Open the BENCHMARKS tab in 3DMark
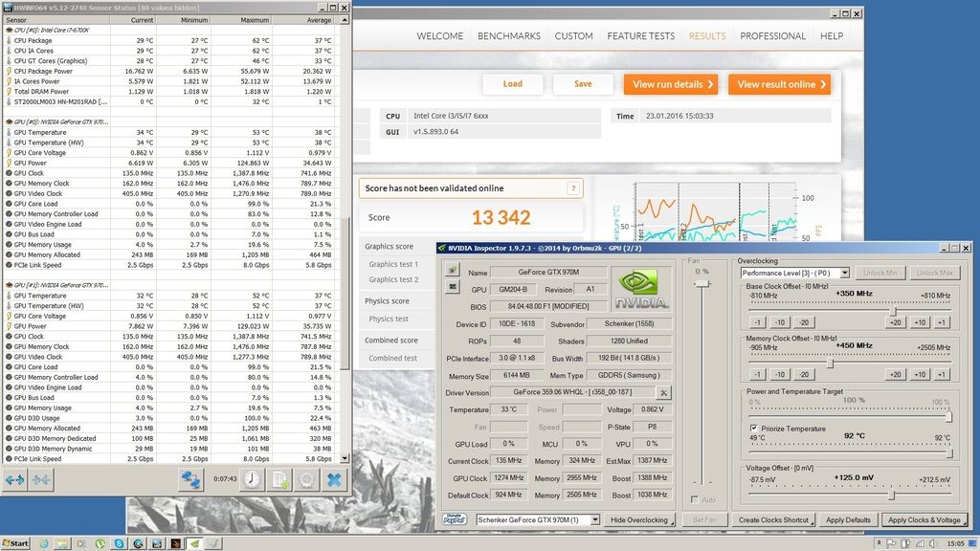The image size is (980, 551). (x=509, y=36)
